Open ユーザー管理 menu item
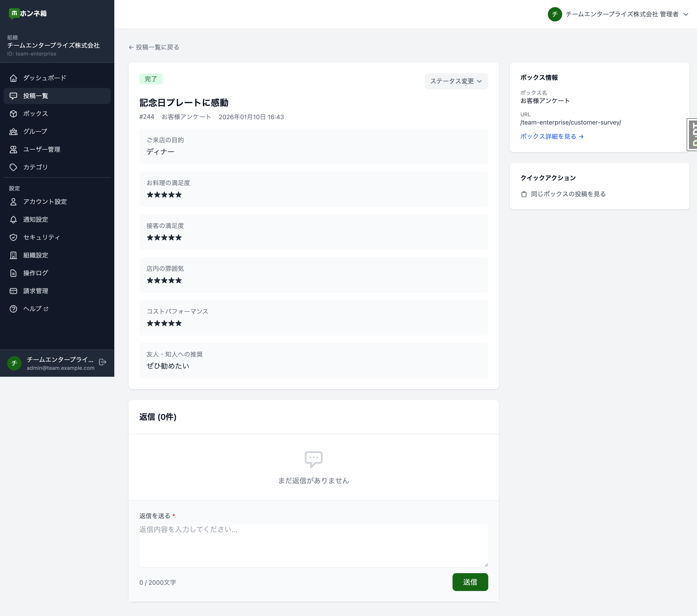 coord(42,150)
